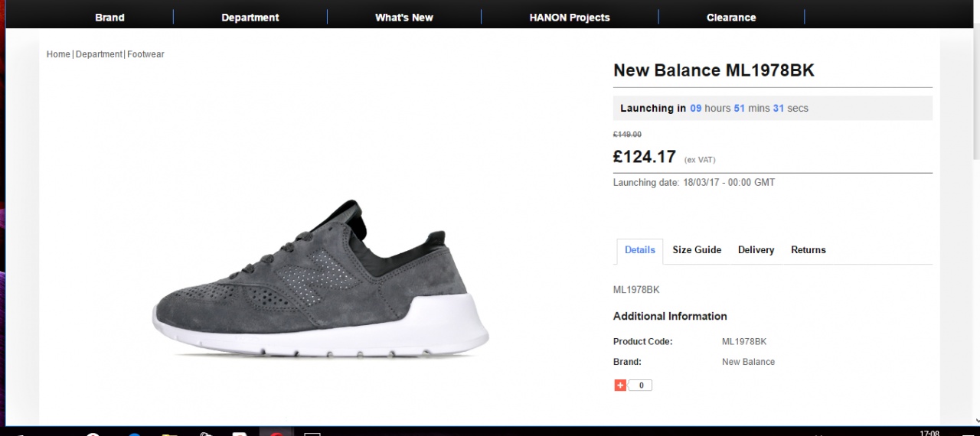Show the Returns tab
Viewport: 980px width, 436px height.
808,250
